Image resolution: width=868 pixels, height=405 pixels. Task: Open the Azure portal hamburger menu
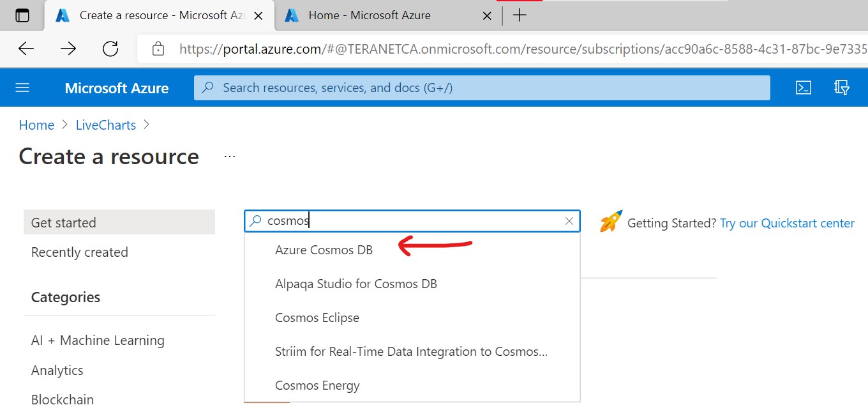pyautogui.click(x=22, y=88)
